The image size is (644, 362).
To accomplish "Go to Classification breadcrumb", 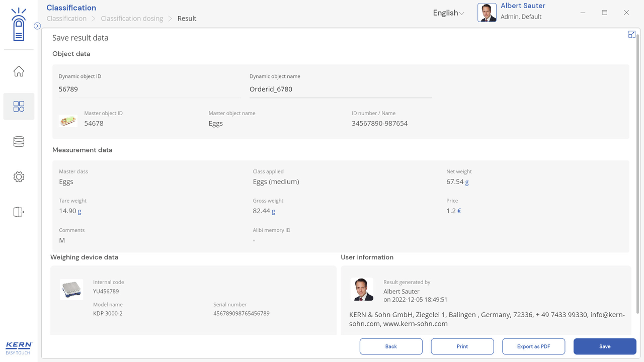I will pos(66,19).
